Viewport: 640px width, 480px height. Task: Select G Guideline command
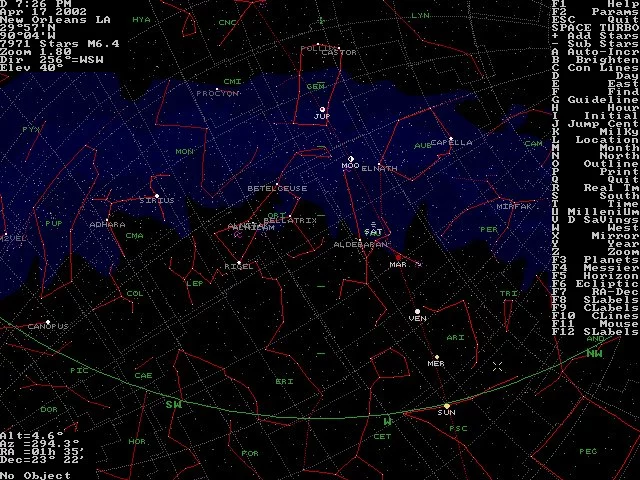click(596, 100)
